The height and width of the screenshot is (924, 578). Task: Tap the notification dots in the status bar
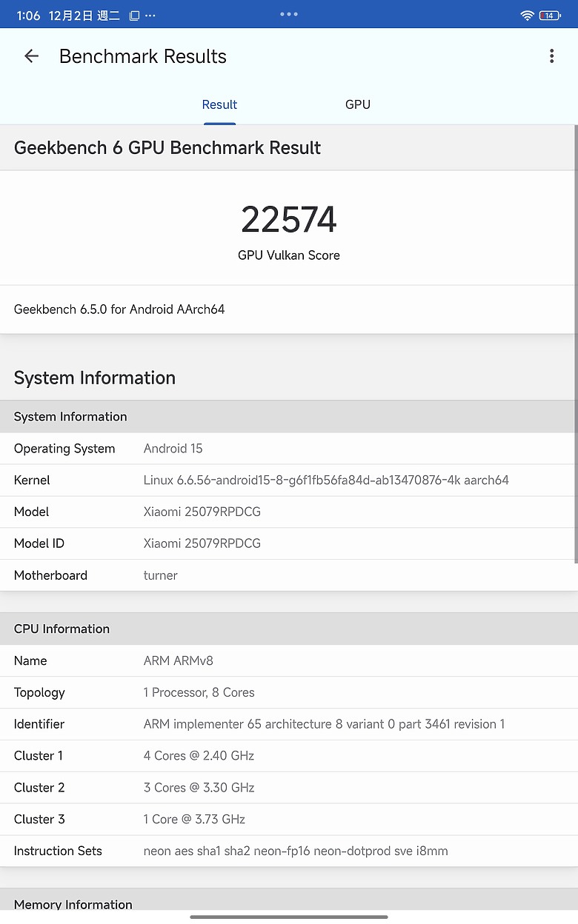click(288, 13)
